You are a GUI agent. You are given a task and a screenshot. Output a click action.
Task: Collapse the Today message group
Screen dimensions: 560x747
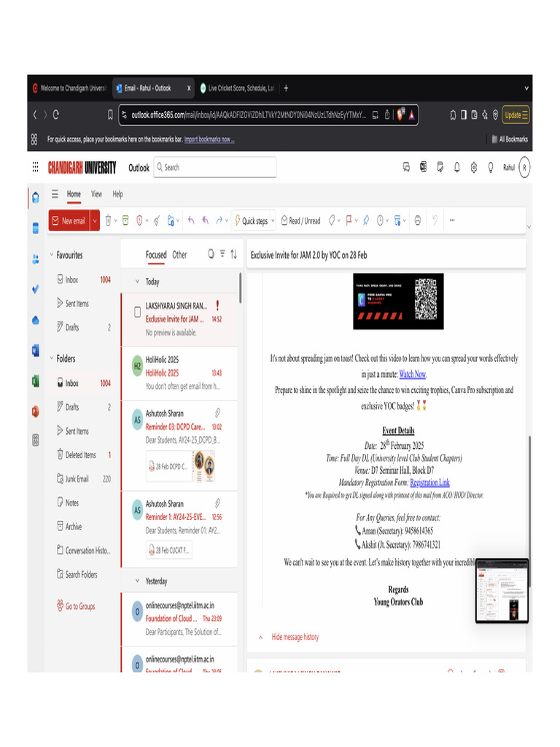coord(137,282)
